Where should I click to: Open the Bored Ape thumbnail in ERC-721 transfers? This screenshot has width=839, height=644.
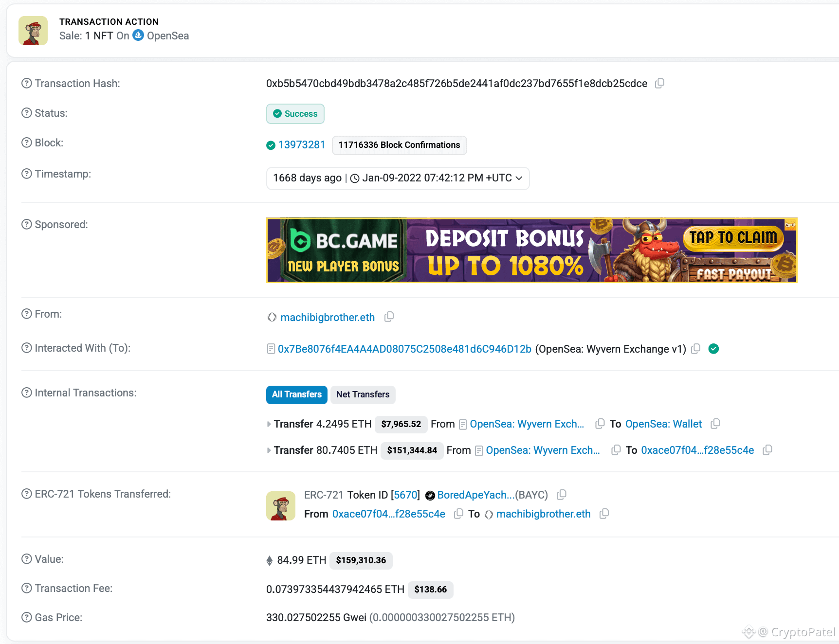tap(281, 506)
